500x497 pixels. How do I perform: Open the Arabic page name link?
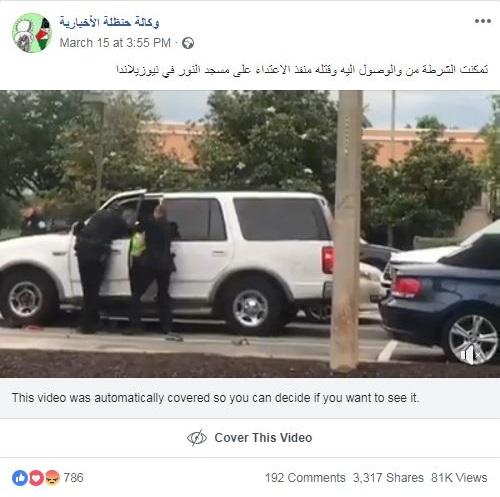[109, 22]
